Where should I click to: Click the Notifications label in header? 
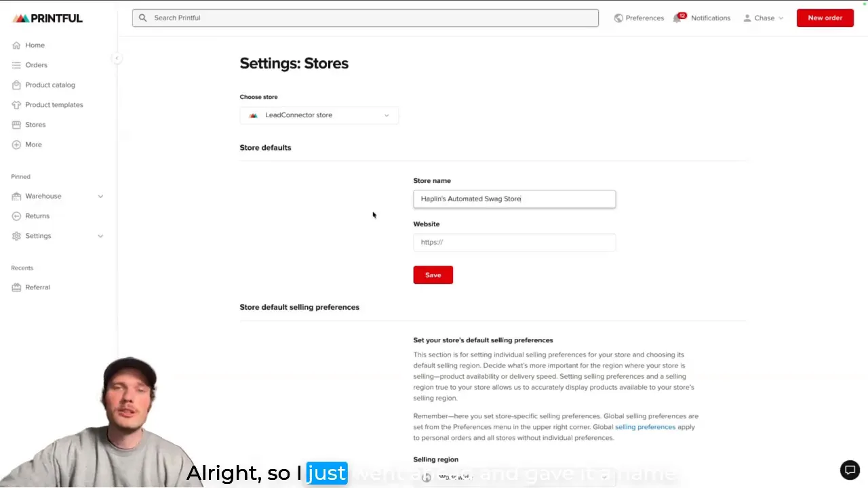pos(710,18)
